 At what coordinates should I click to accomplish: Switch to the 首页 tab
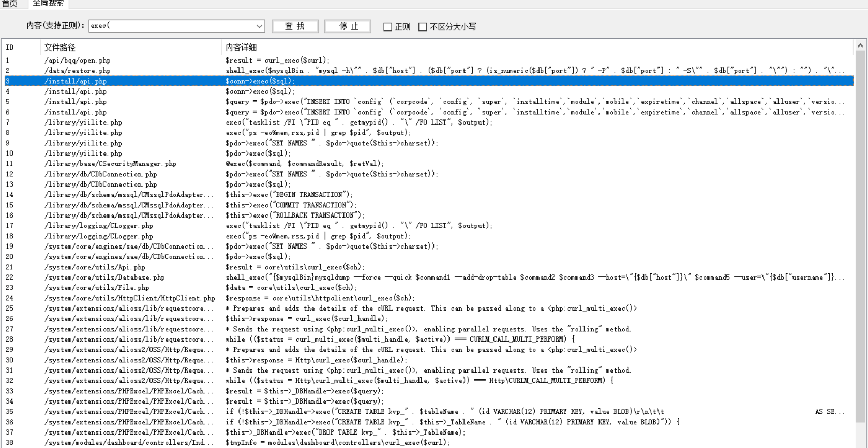pyautogui.click(x=10, y=4)
